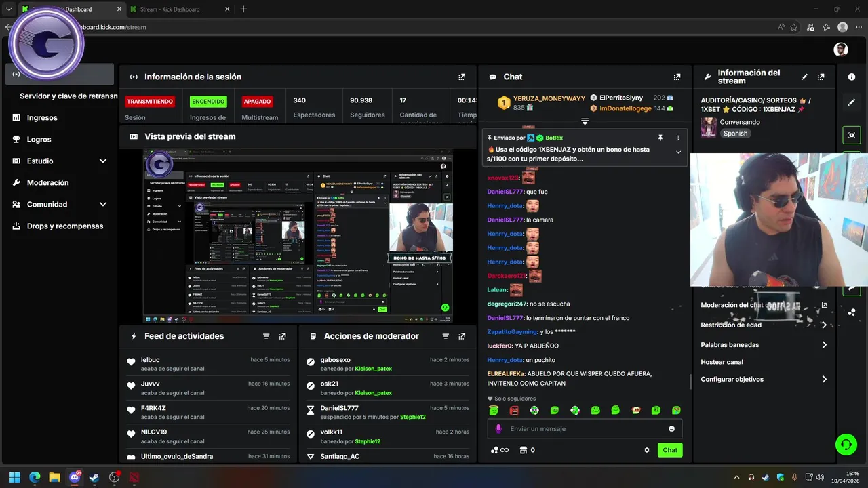This screenshot has width=868, height=488.
Task: Select osk21 banned entry
Action: (387, 388)
